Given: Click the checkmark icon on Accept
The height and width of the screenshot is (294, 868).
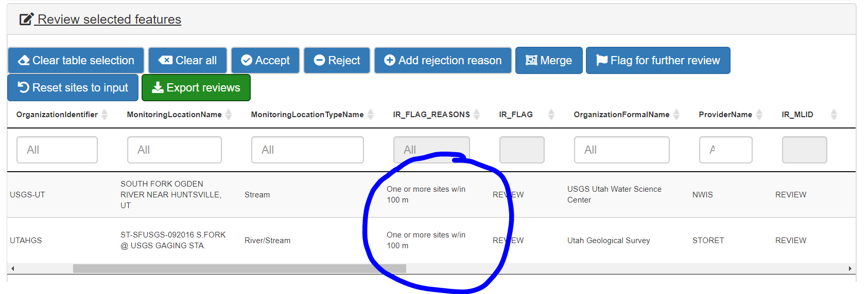Looking at the screenshot, I should [247, 61].
